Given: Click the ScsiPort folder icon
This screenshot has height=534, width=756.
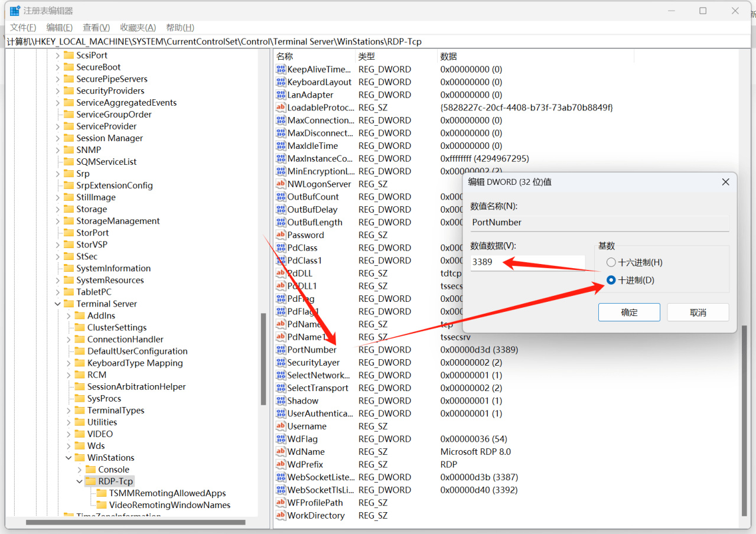Looking at the screenshot, I should [x=69, y=55].
